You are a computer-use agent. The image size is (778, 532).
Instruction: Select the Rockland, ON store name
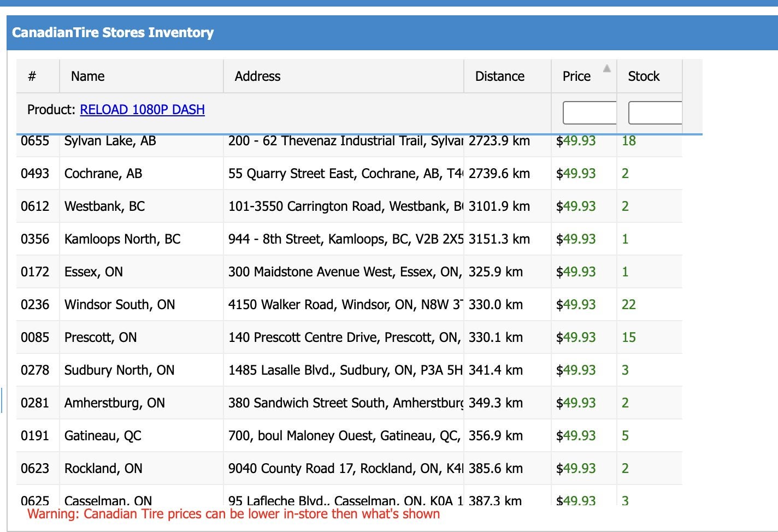click(103, 469)
